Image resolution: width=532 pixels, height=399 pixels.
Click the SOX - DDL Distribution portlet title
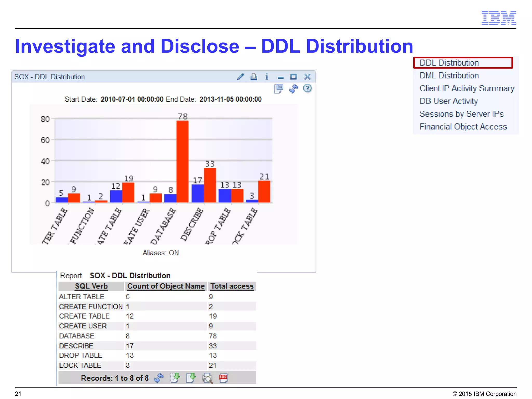pos(49,77)
